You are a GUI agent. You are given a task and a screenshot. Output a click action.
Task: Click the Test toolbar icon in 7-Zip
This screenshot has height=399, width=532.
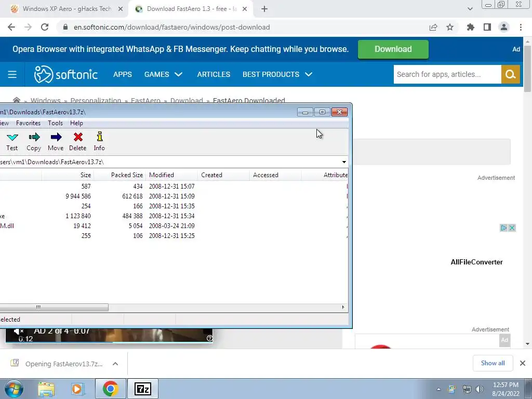12,141
